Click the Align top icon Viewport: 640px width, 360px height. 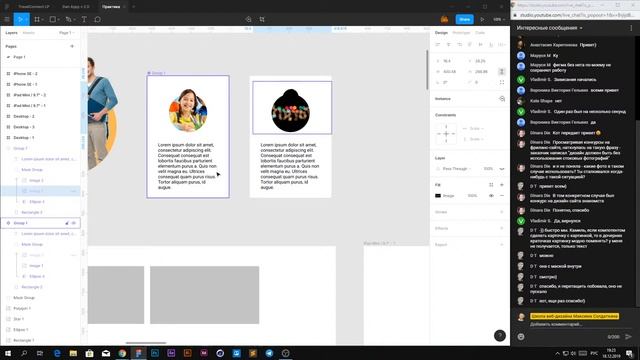(x=470, y=44)
